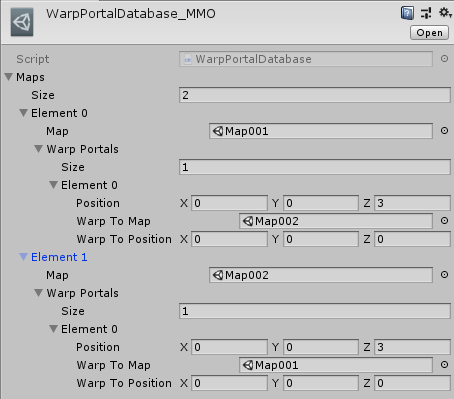Click Warp To Position label in Element 1 portal

(124, 383)
